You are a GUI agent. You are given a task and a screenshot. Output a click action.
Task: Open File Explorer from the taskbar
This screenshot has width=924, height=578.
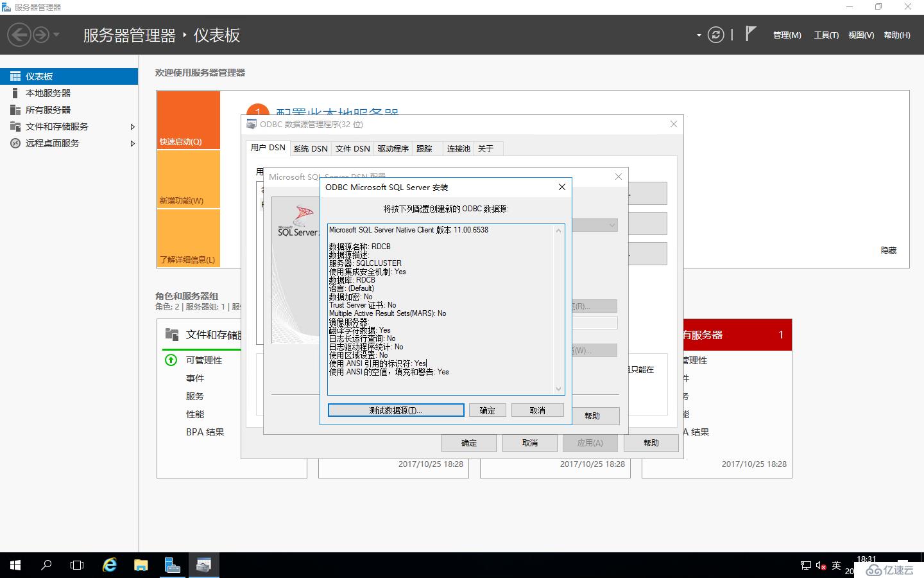pos(141,565)
